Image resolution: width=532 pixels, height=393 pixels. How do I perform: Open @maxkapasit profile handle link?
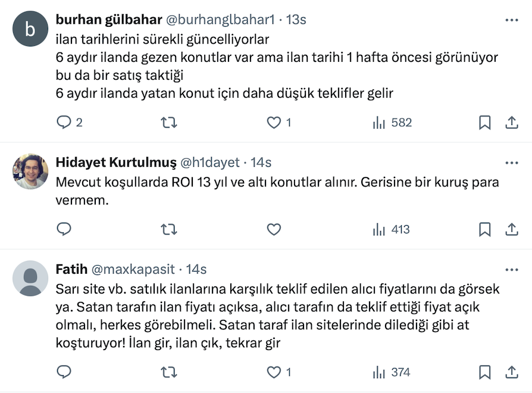[x=134, y=270]
